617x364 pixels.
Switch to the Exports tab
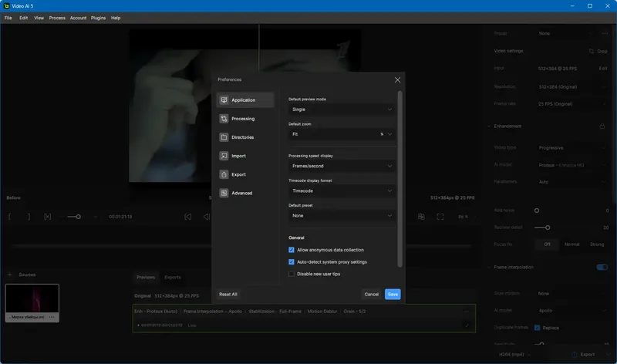point(173,278)
